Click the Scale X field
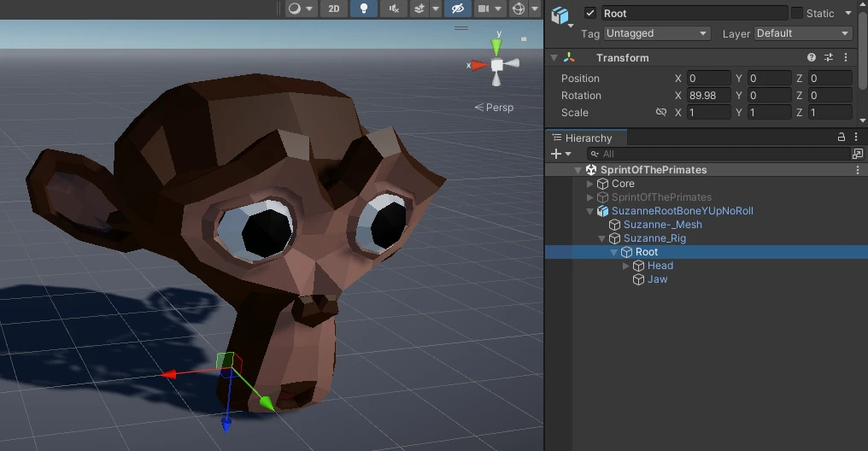The width and height of the screenshot is (868, 451). pyautogui.click(x=708, y=113)
